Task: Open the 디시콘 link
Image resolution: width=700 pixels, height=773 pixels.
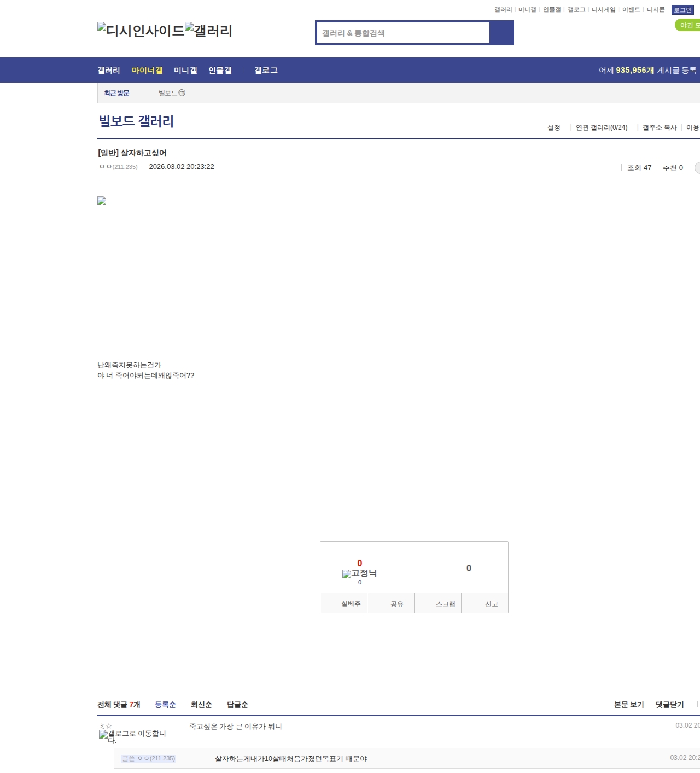Action: coord(656,10)
